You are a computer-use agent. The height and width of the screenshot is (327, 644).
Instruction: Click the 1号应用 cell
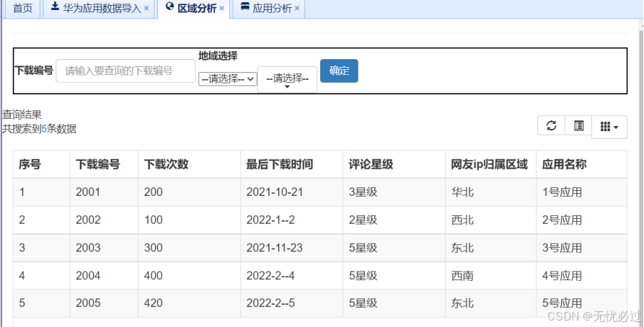coord(581,192)
